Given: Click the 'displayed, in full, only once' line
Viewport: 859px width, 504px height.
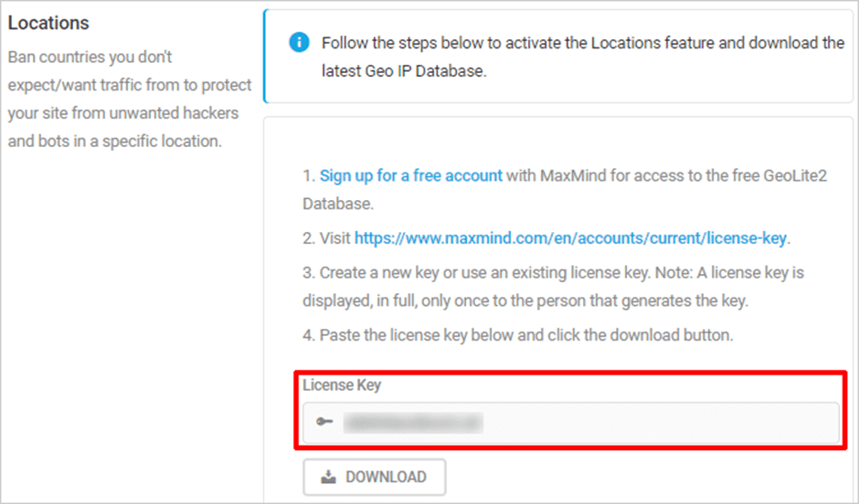Looking at the screenshot, I should coord(525,300).
